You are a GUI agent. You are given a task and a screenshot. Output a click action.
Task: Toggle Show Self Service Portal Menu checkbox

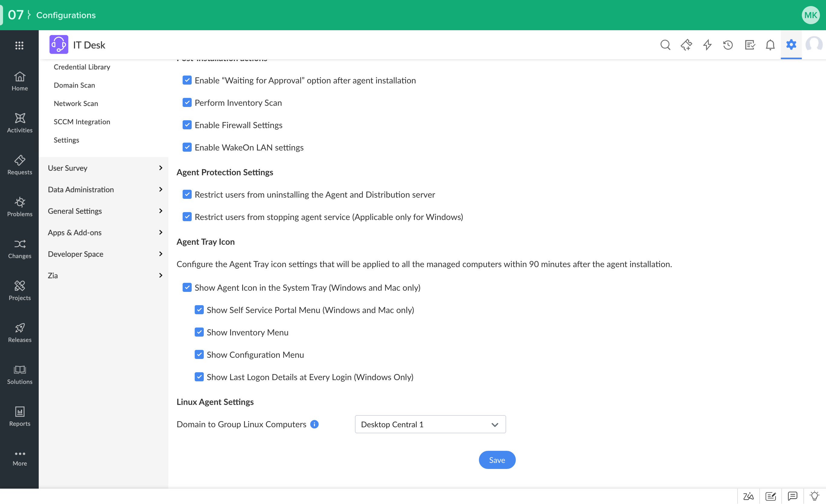click(199, 310)
